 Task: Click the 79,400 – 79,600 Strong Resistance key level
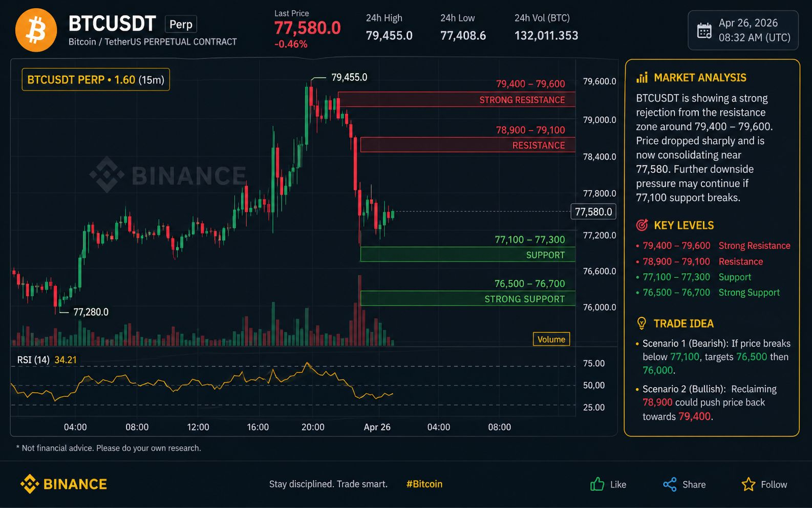click(x=713, y=246)
